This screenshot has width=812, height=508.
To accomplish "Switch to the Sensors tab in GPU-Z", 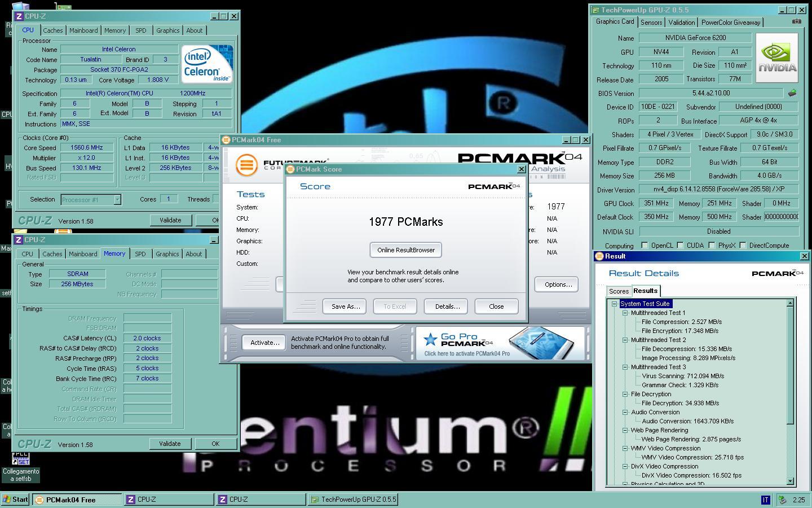I will click(x=651, y=23).
